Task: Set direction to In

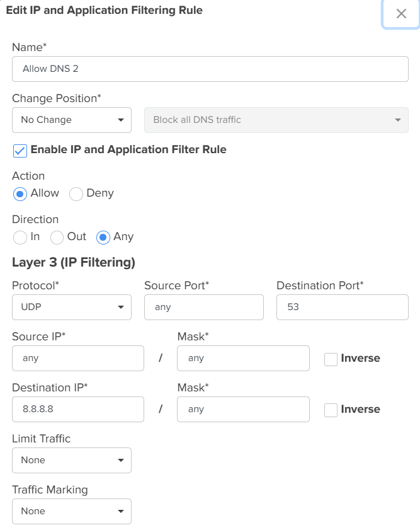Action: point(20,238)
